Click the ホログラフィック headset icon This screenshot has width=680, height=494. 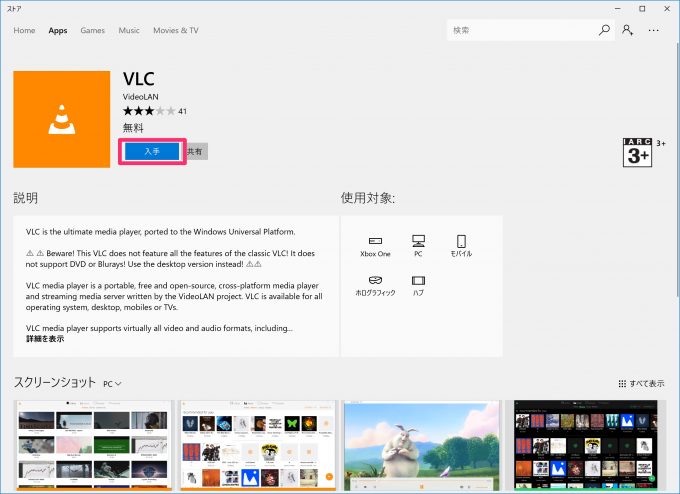(375, 280)
